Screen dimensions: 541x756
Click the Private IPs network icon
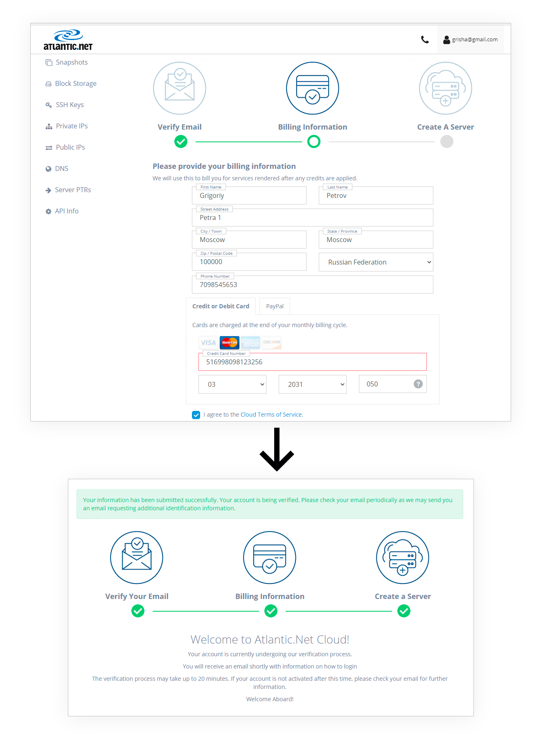click(x=49, y=126)
